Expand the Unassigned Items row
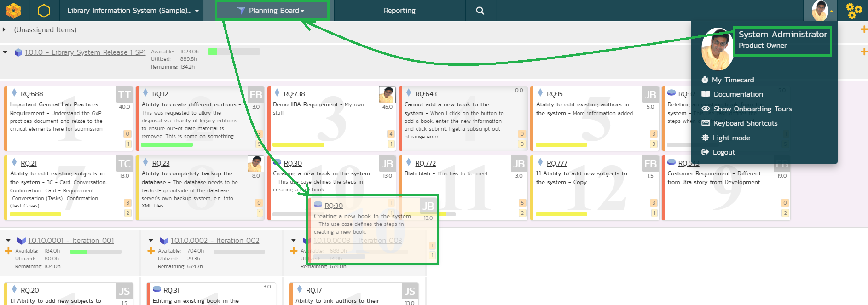The image size is (868, 305). coord(4,30)
